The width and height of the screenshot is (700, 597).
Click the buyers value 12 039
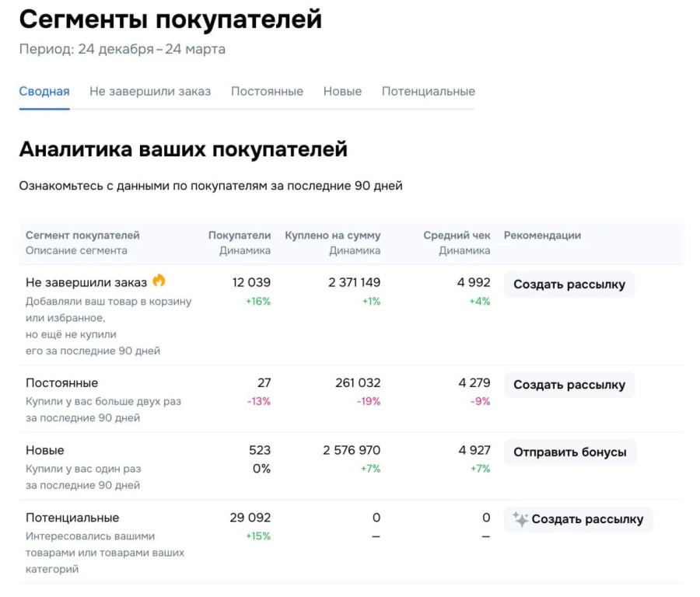251,282
